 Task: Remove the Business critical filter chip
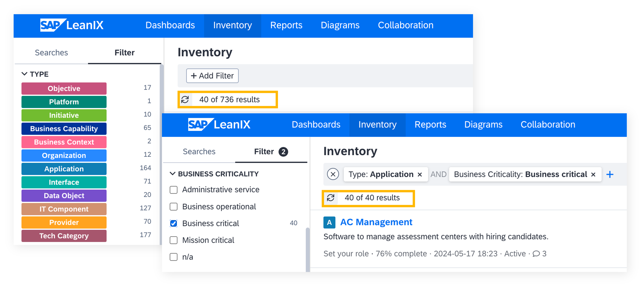coord(593,175)
